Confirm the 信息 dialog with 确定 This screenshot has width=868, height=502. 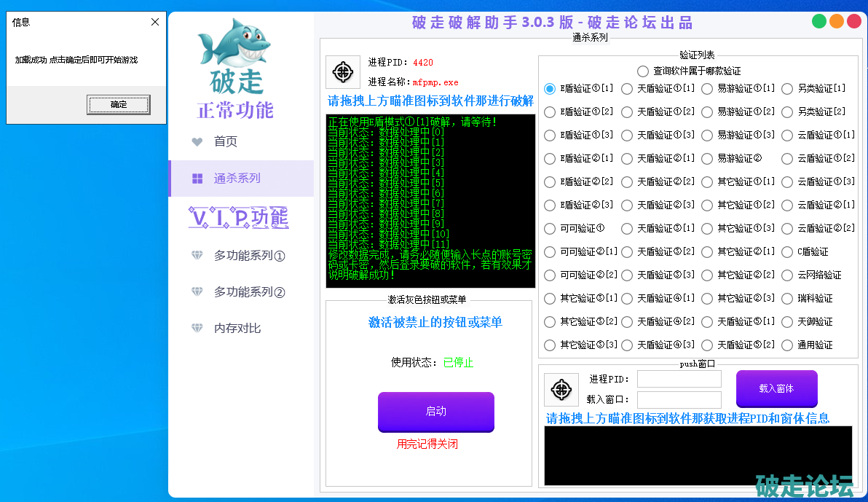(119, 105)
